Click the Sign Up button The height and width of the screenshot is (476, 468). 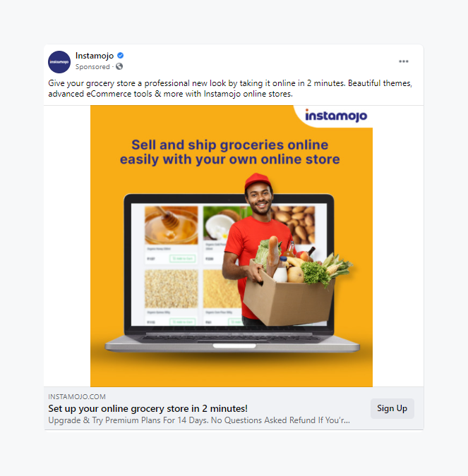point(392,408)
